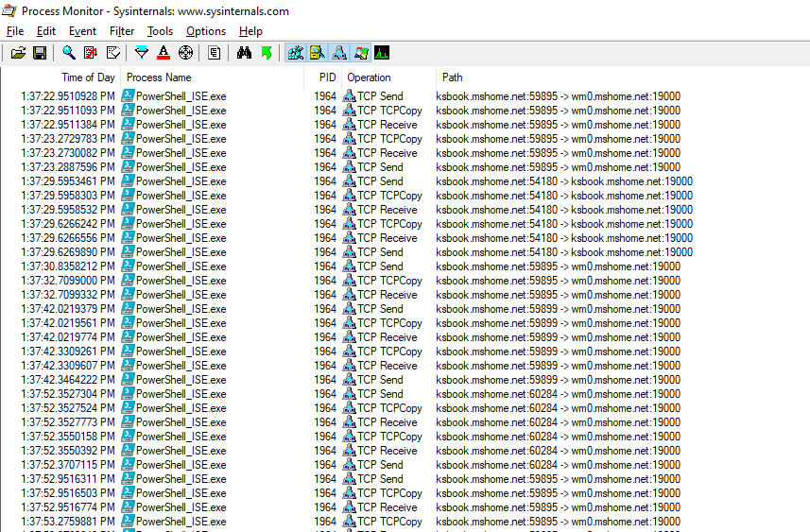Select the TCPCopy row at 1:37:52.3550158 PM
This screenshot has width=810, height=532.
tap(405, 437)
